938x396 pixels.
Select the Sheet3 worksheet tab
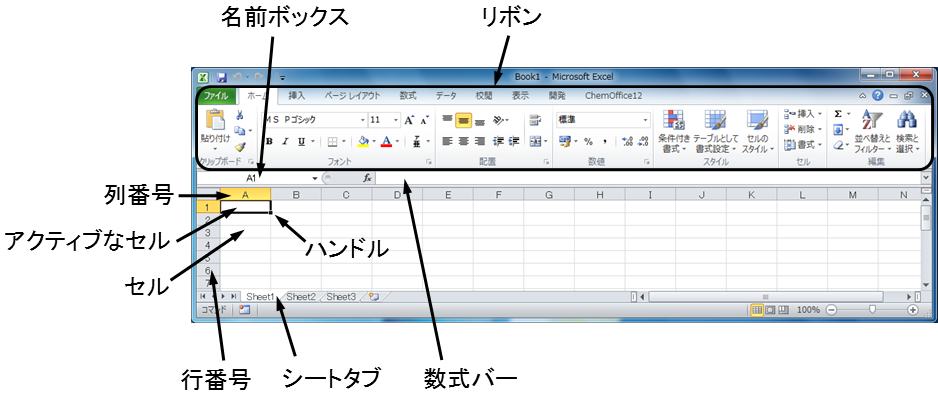coord(341,296)
